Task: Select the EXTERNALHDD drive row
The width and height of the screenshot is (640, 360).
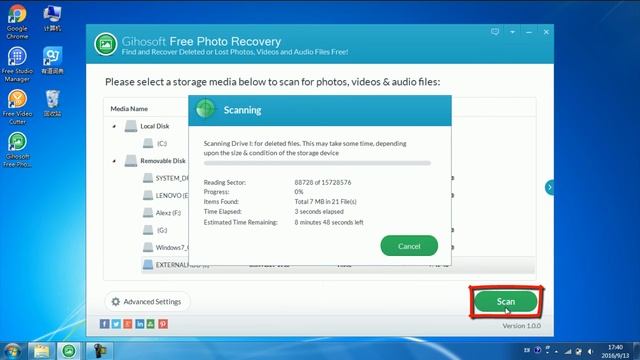Action: (x=338, y=265)
